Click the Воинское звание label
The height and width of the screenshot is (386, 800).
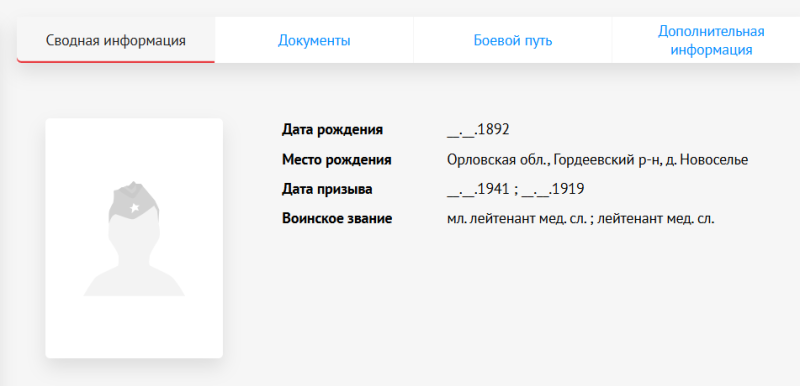[337, 219]
